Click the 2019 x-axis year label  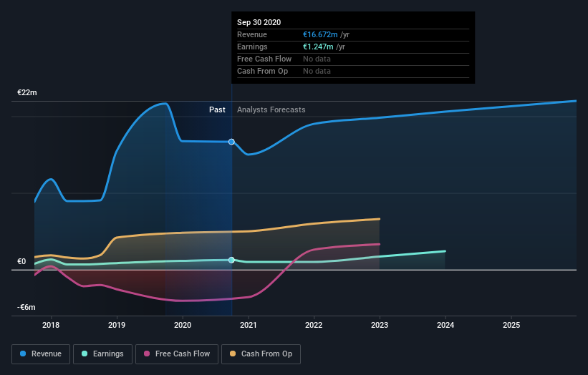point(117,325)
